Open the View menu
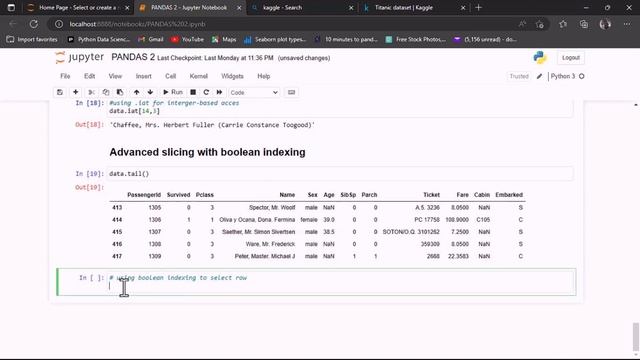This screenshot has height=360, width=640. 115,76
